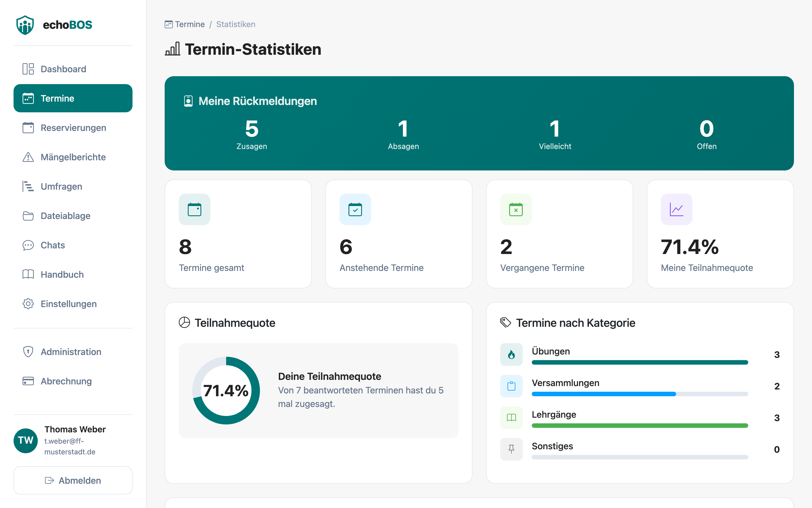812x508 pixels.
Task: Click the Handbuch book icon
Action: click(28, 274)
